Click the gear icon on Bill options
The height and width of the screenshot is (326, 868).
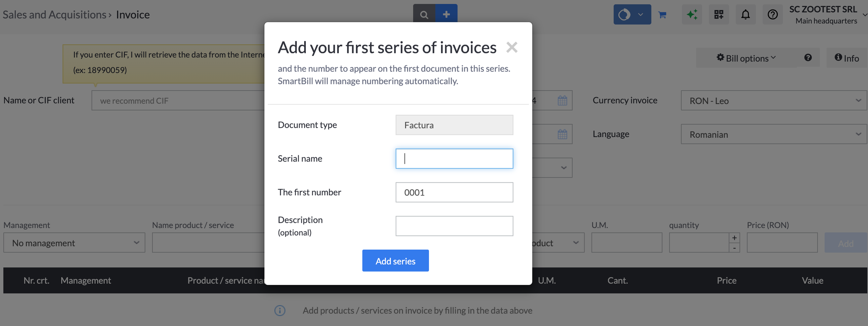pyautogui.click(x=720, y=58)
